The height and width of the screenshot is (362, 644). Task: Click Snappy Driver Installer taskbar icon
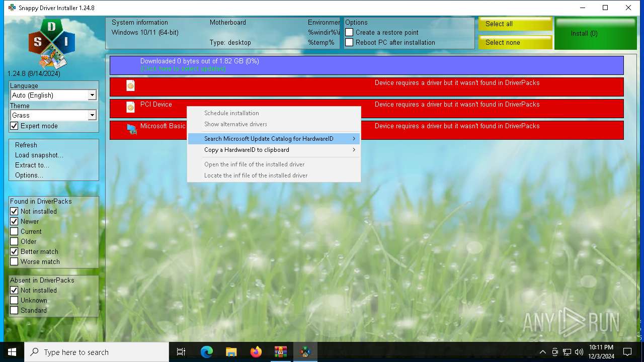[x=305, y=352]
